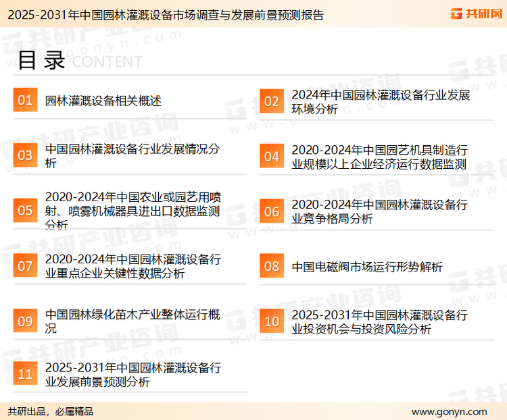The image size is (507, 420).
Task: Click the orange 02 chapter number badge
Action: point(271,101)
